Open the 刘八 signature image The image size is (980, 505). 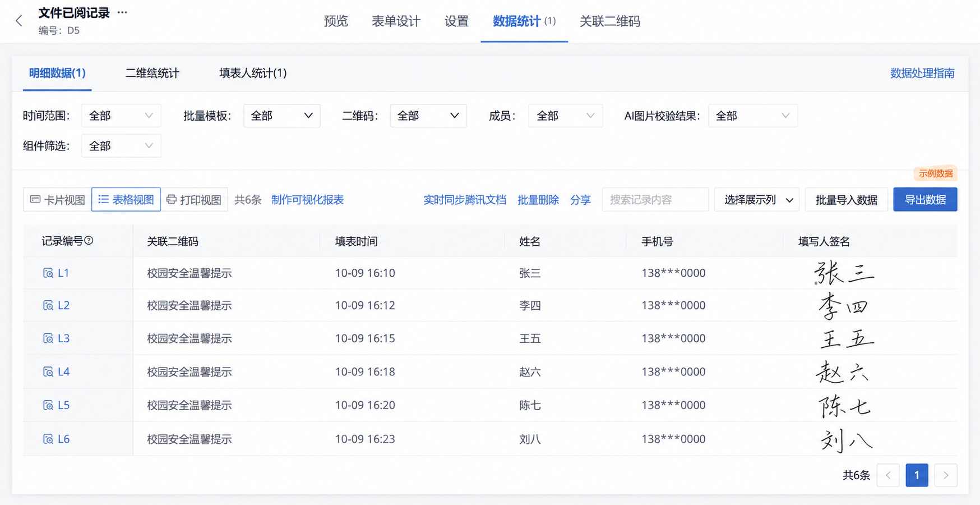[x=845, y=440]
